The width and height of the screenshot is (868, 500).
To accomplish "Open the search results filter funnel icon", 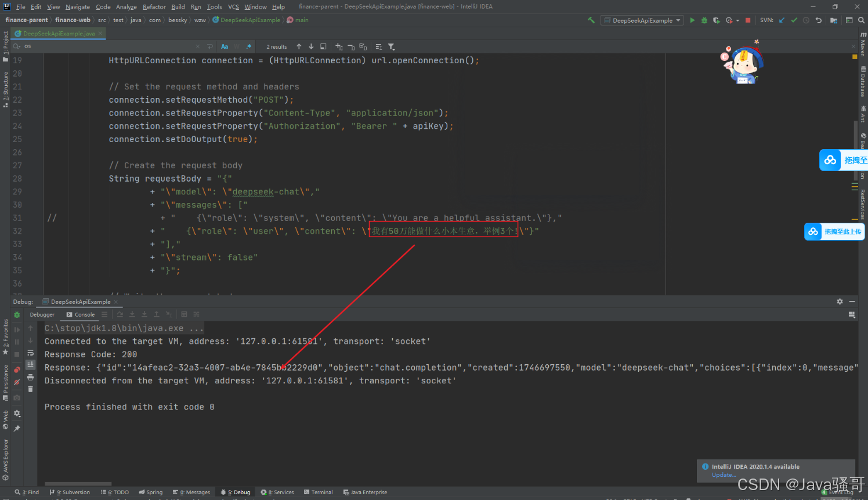I will [x=391, y=46].
